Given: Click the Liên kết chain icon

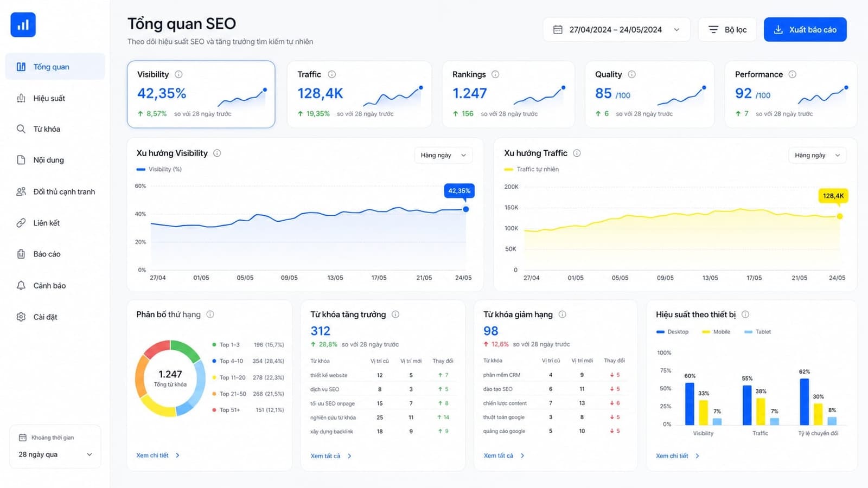Looking at the screenshot, I should [21, 223].
